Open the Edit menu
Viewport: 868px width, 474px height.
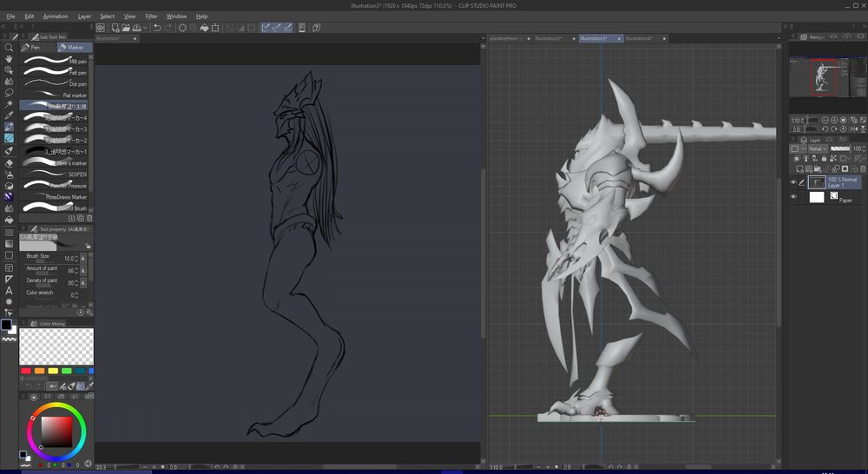(30, 16)
